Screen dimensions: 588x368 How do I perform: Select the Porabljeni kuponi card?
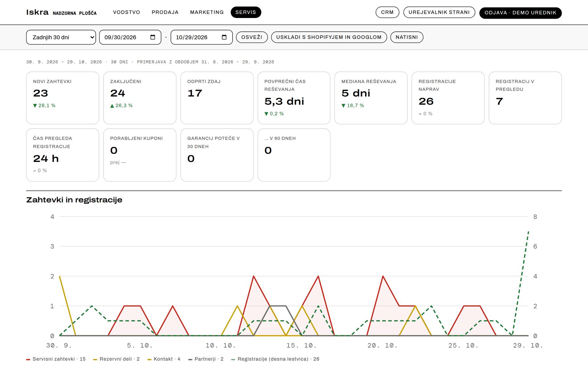click(140, 155)
